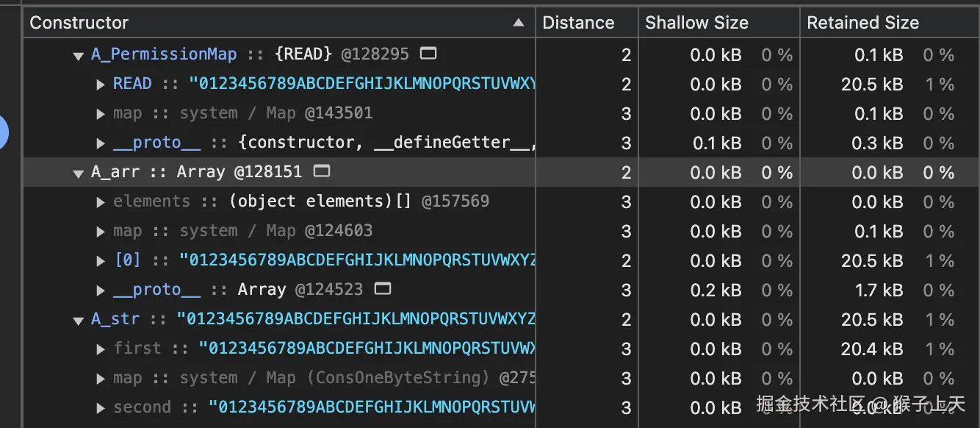This screenshot has height=428, width=980.
Task: Expand map system / Map @143501
Action: point(101,113)
